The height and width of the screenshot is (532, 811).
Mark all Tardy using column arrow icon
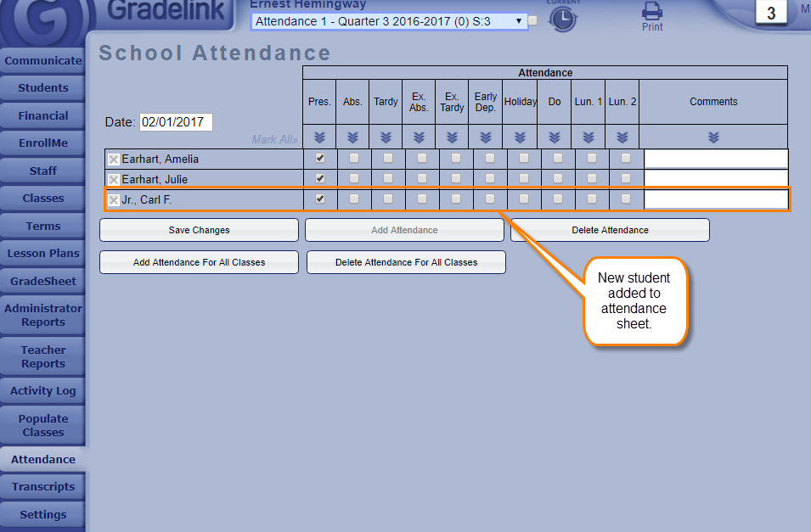(x=386, y=137)
